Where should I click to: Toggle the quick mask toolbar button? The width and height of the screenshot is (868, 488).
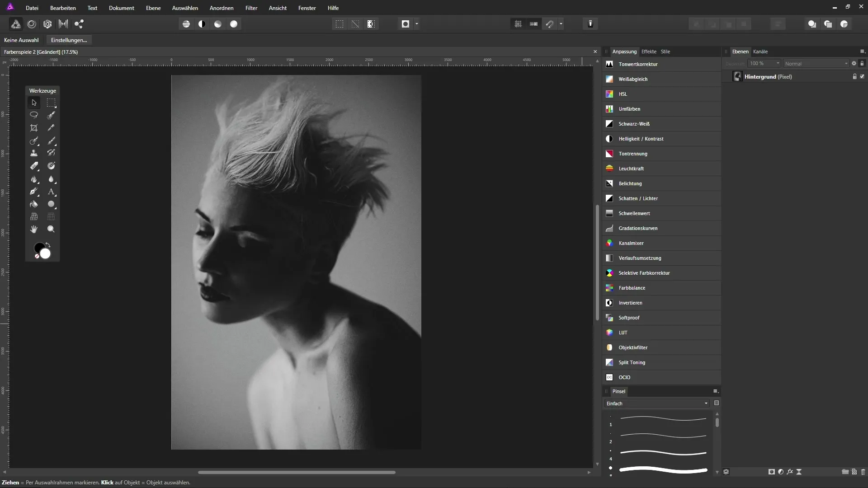[x=406, y=24]
